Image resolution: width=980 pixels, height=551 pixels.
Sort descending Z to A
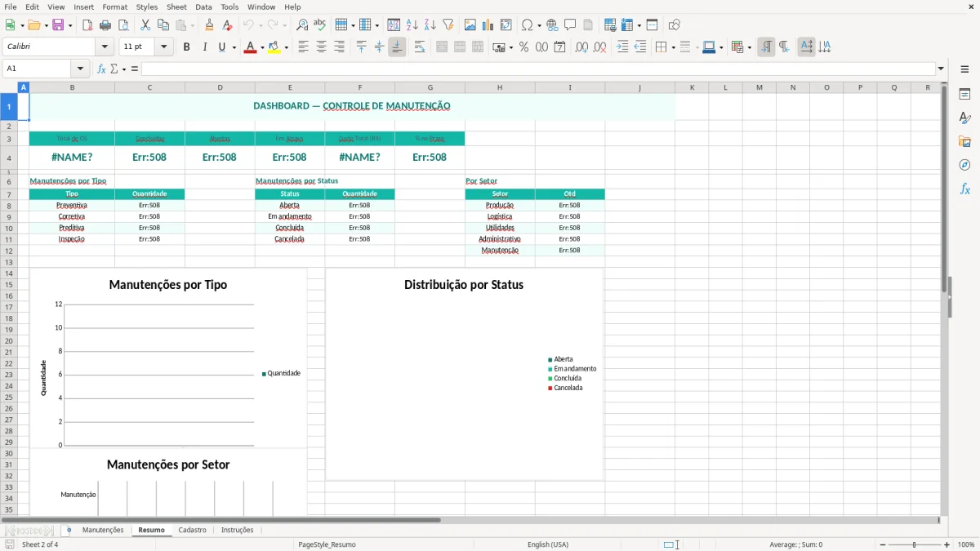click(430, 25)
